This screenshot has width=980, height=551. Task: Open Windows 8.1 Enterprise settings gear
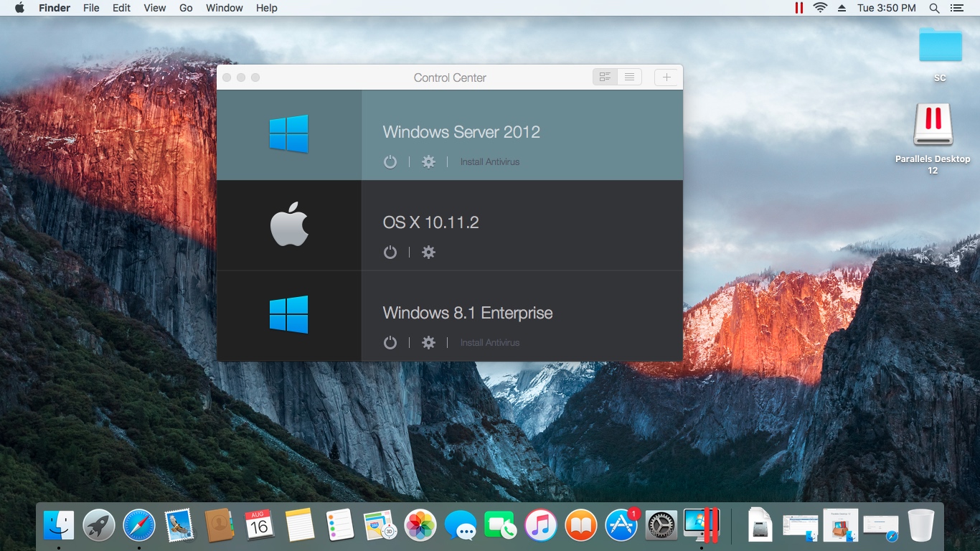point(428,343)
